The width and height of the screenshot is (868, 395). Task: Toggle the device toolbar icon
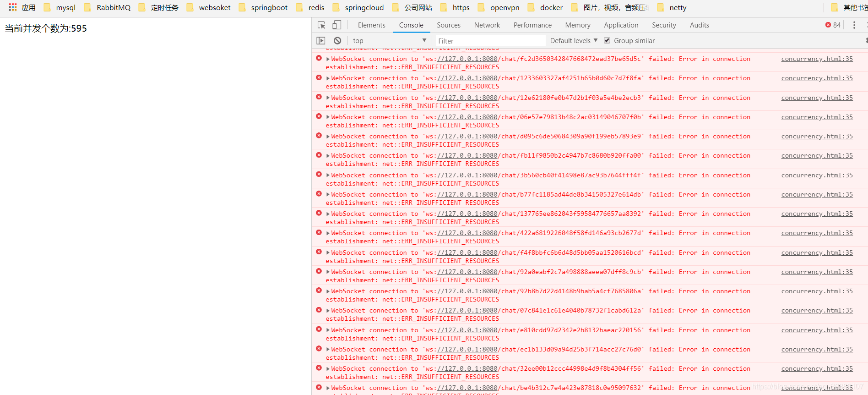pyautogui.click(x=336, y=25)
